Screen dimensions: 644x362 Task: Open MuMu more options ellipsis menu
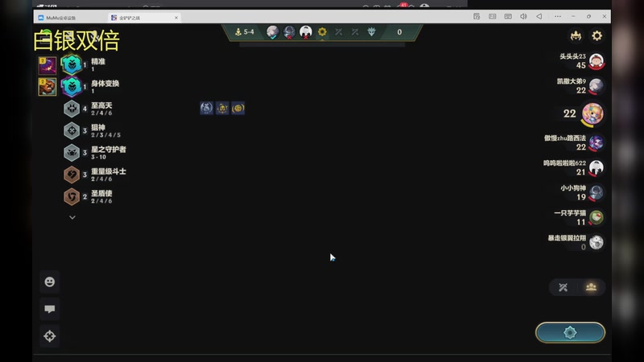[557, 16]
